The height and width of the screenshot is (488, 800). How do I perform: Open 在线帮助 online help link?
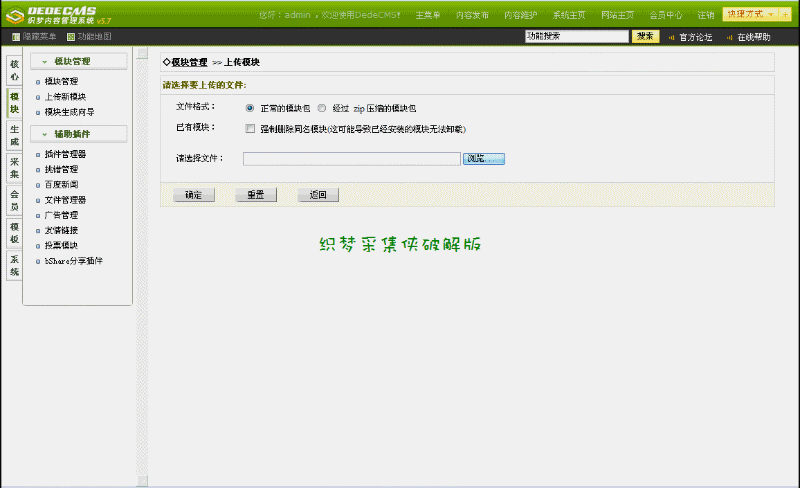click(754, 37)
